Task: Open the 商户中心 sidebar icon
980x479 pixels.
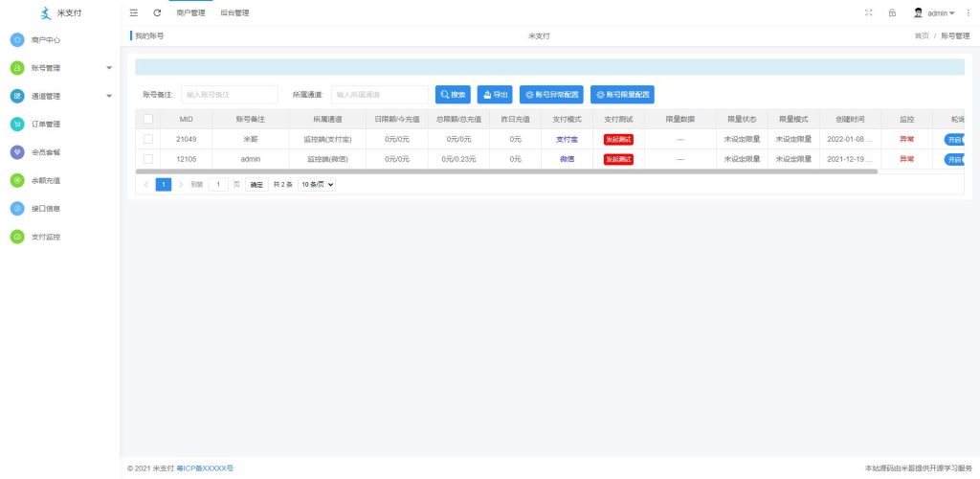Action: [17, 40]
